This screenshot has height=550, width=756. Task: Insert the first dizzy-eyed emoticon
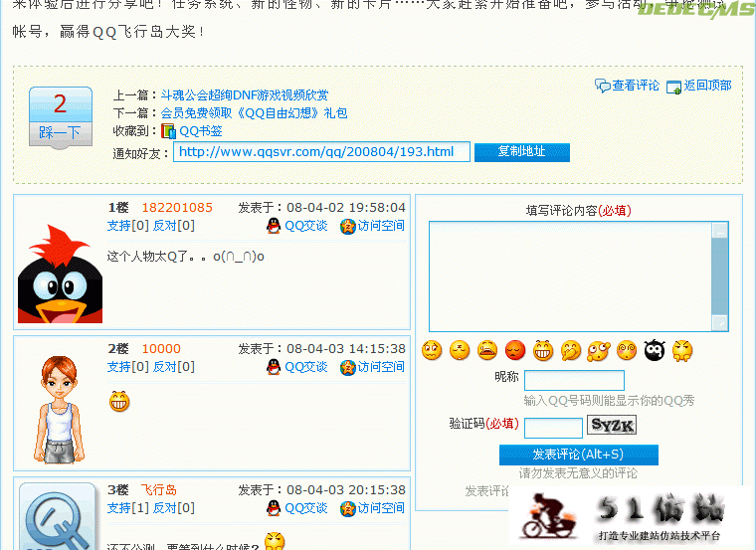(432, 350)
